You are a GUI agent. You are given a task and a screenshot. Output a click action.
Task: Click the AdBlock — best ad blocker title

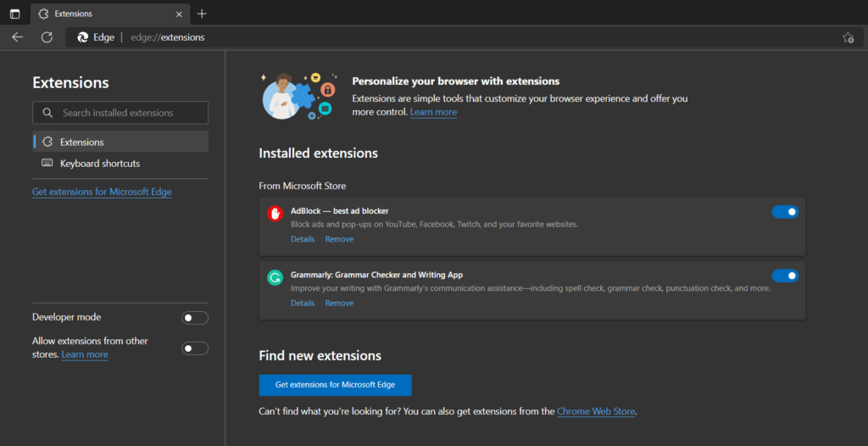(x=339, y=211)
